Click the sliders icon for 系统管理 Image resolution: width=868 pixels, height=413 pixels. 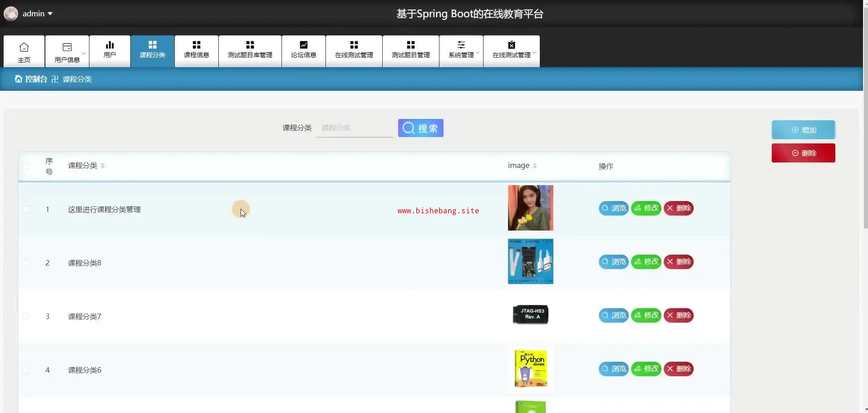click(461, 45)
